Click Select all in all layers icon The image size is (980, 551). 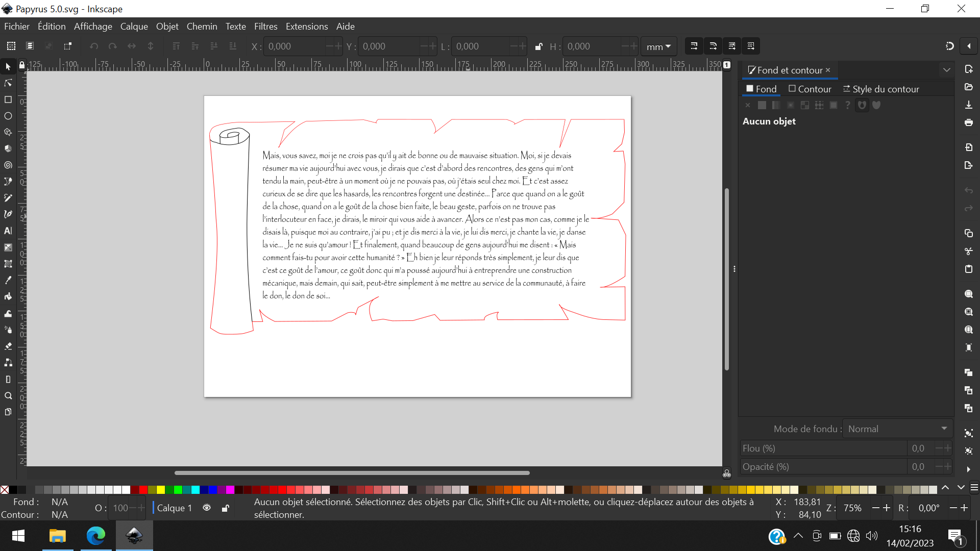tap(30, 46)
